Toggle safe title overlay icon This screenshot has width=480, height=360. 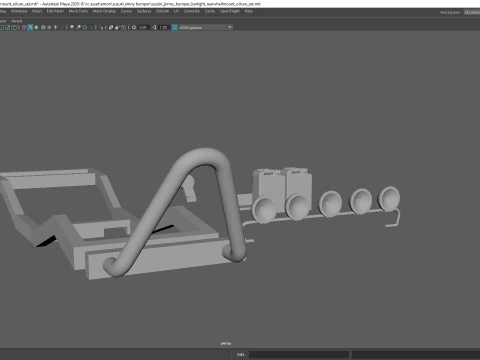tap(14, 27)
